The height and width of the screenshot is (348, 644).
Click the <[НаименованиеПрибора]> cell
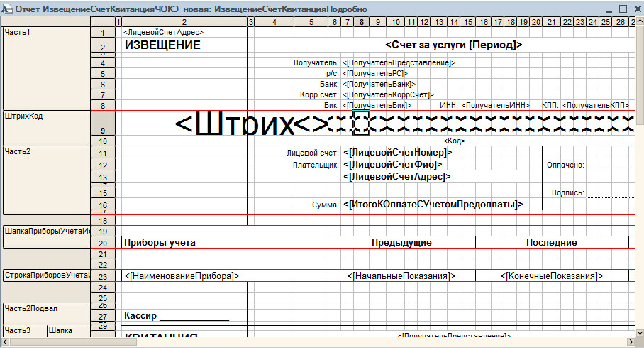182,276
